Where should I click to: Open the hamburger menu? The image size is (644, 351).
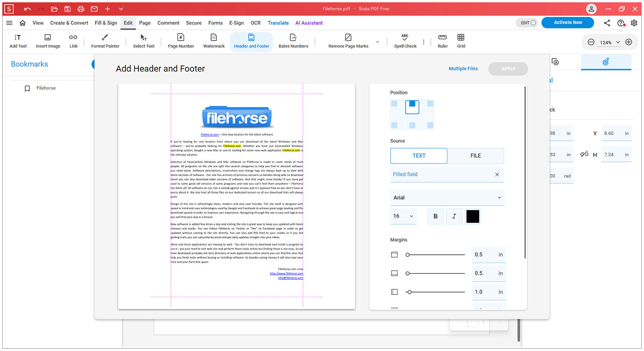(9, 23)
